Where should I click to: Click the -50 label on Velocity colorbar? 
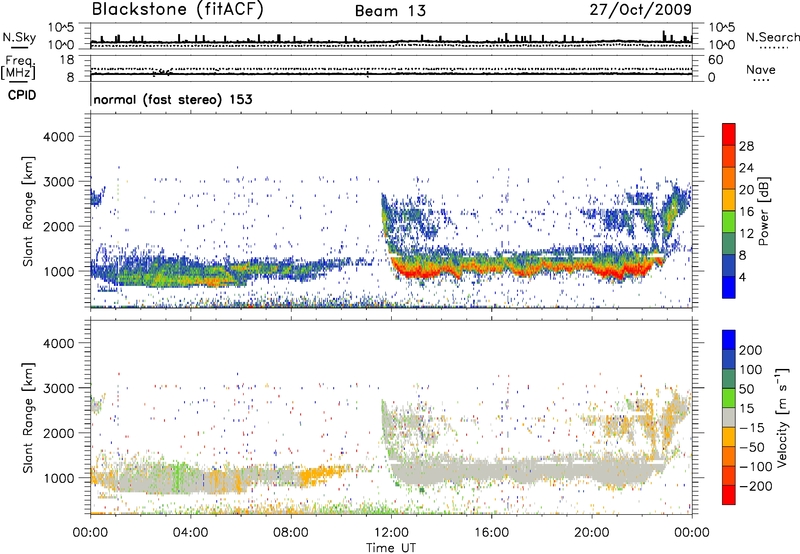point(751,448)
